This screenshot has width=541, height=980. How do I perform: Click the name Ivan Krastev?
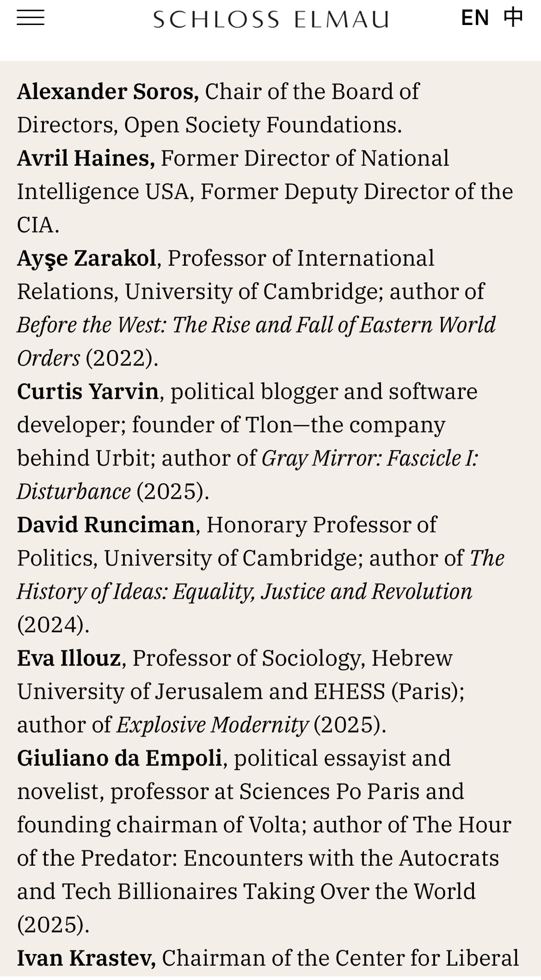point(86,958)
